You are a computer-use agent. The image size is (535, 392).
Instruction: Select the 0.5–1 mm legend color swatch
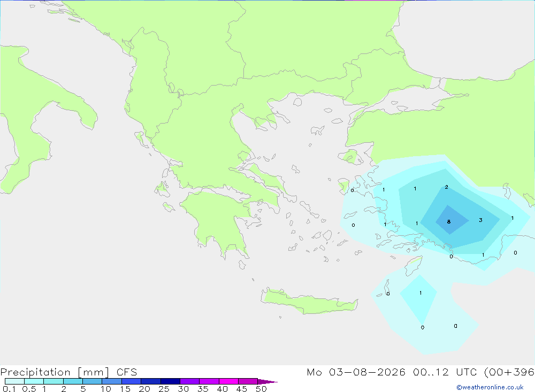34,381
